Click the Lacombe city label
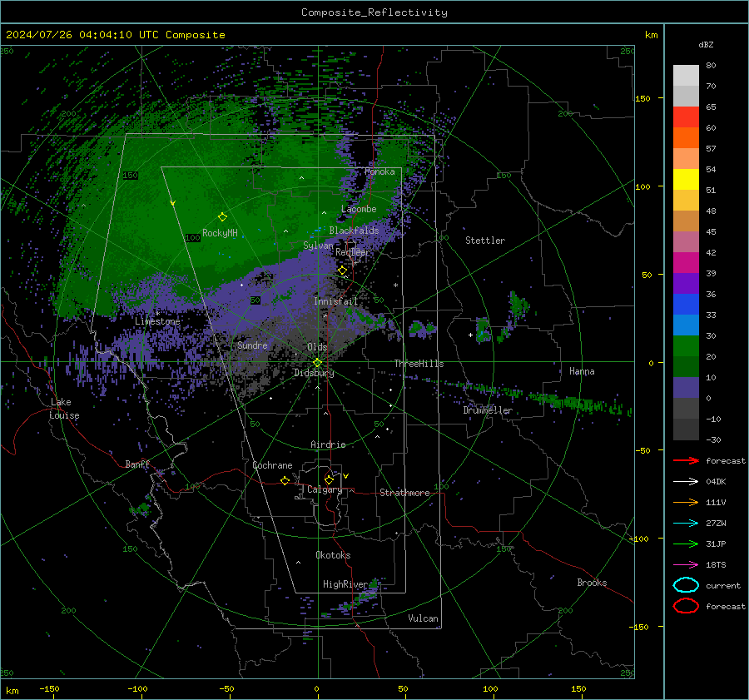 (359, 209)
